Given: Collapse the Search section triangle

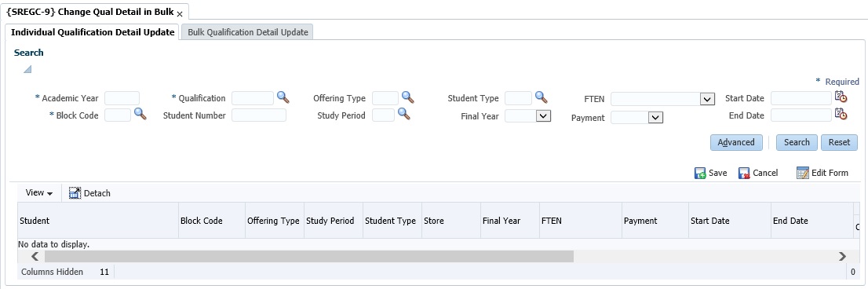Looking at the screenshot, I should (x=27, y=70).
